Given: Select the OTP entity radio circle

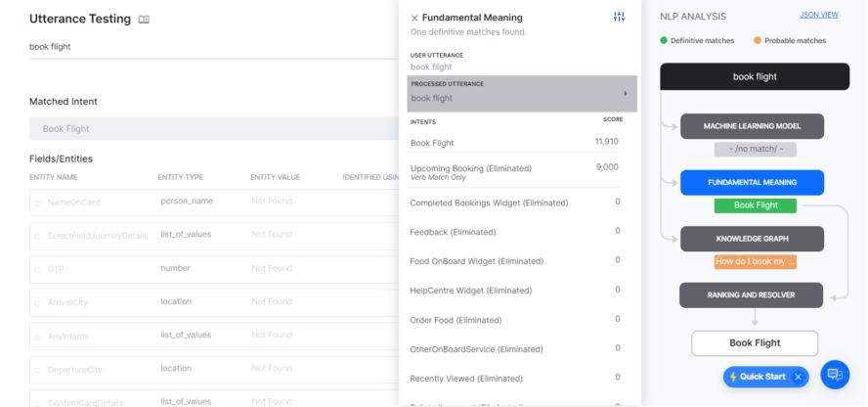Looking at the screenshot, I should pyautogui.click(x=37, y=269).
